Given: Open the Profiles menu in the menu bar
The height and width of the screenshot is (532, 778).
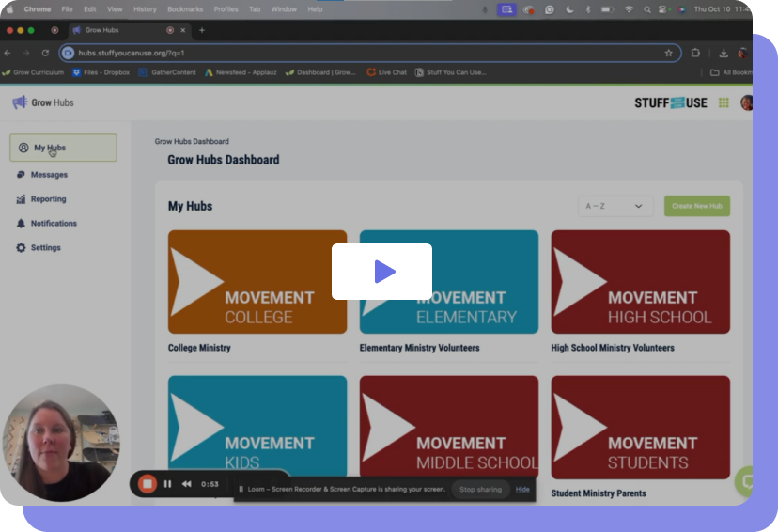Looking at the screenshot, I should pyautogui.click(x=226, y=9).
